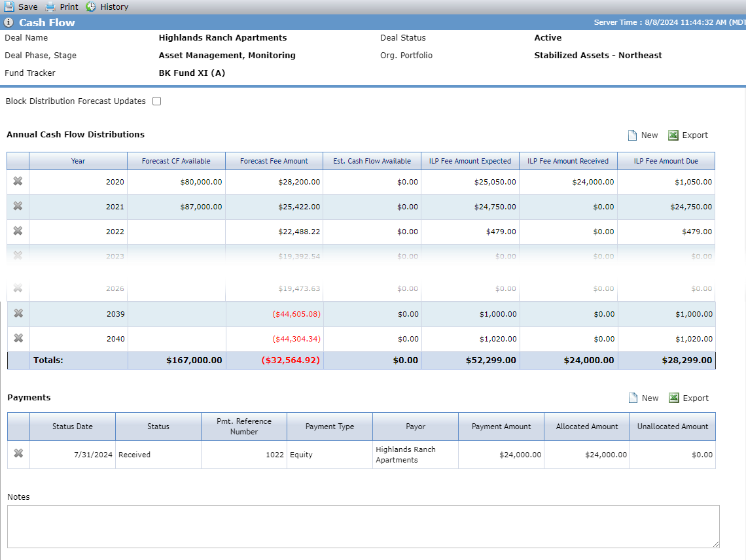Select the ($32,564.92) totals cell

tap(275, 360)
